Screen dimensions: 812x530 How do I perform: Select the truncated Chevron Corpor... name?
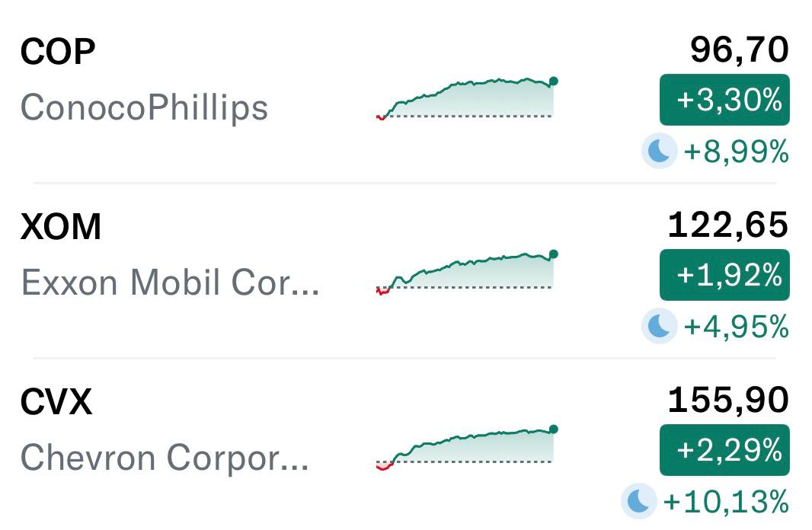coord(165,458)
